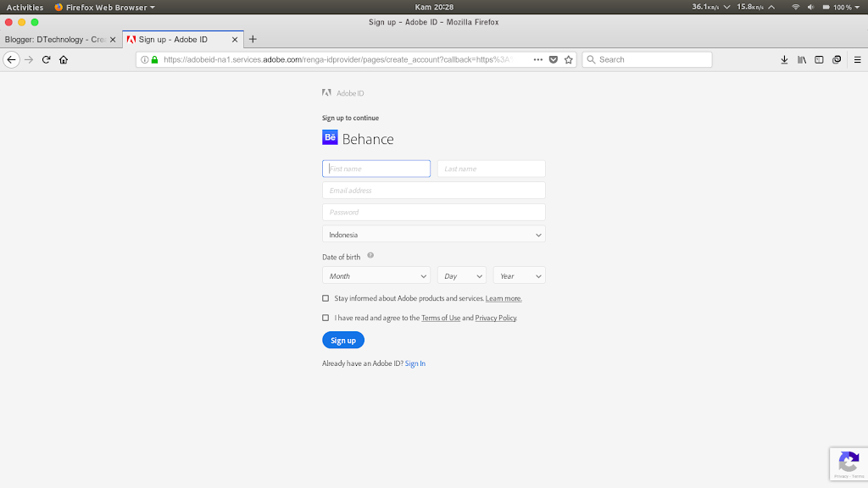
Task: Click the Email address field
Action: (433, 191)
